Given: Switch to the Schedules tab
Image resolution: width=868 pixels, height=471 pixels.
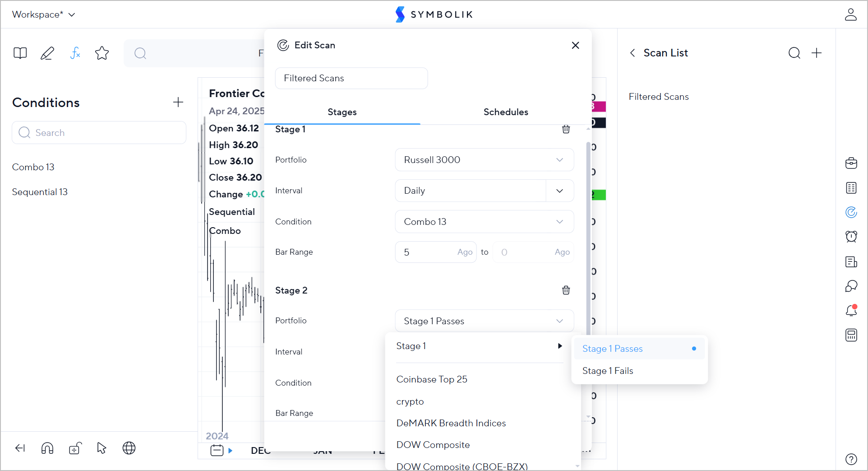Looking at the screenshot, I should point(506,112).
